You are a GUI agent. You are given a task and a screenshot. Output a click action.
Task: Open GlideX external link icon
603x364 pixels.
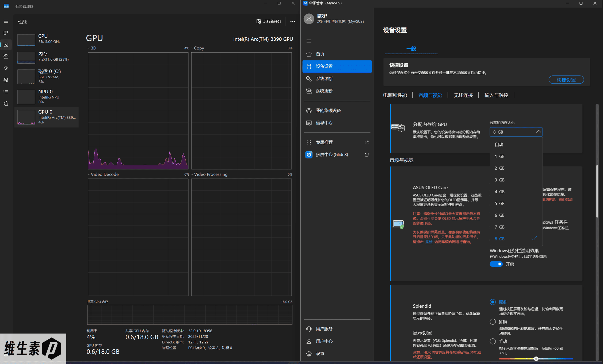(367, 155)
